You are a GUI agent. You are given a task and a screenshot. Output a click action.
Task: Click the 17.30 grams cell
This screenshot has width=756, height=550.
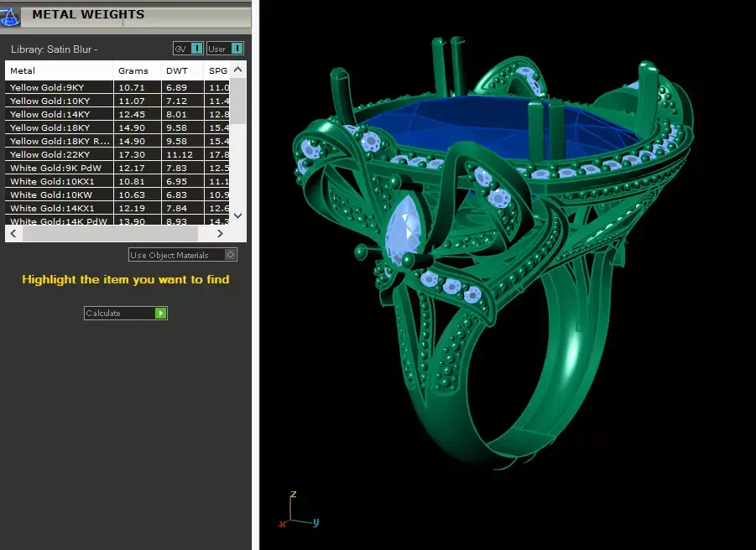[137, 154]
